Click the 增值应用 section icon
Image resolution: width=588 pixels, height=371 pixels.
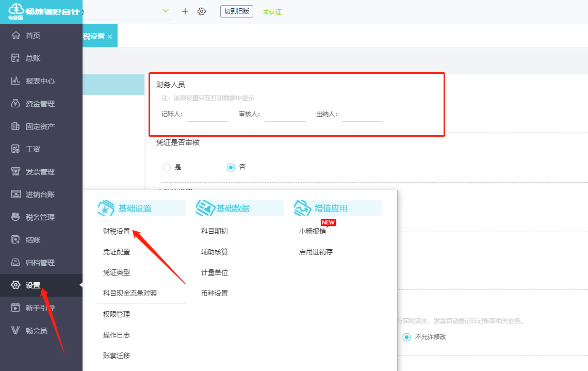point(303,208)
